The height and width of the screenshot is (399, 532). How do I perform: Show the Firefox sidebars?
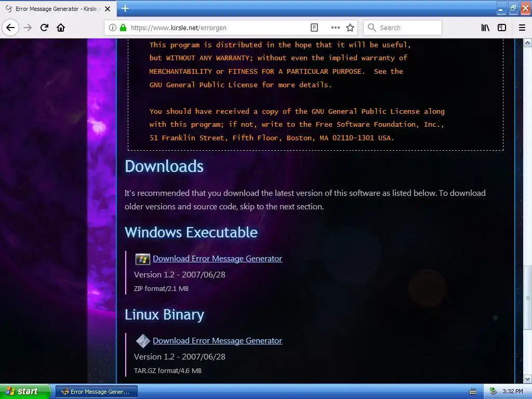coord(502,28)
